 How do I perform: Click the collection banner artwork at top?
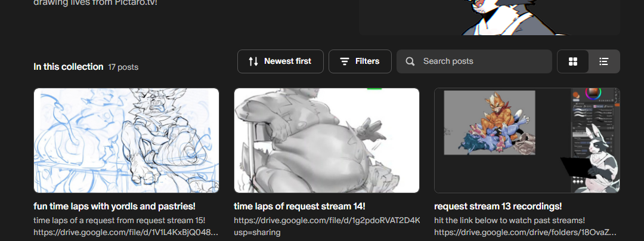point(489,17)
